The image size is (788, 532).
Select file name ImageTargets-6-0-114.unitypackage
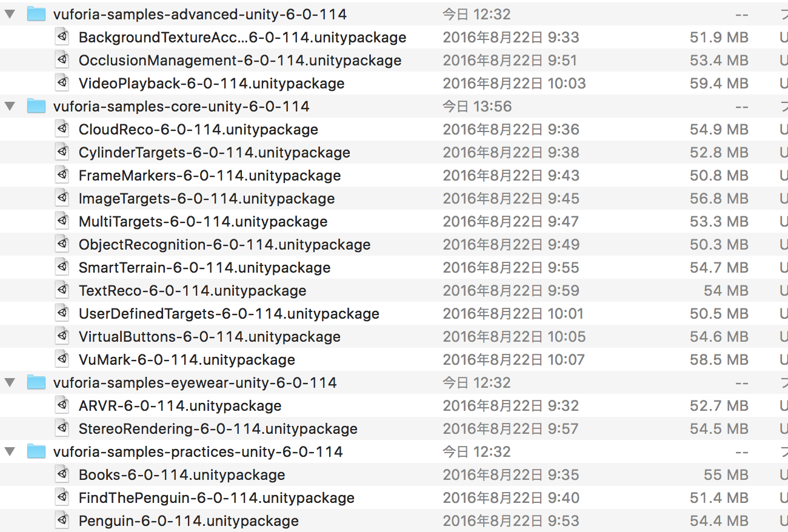pos(207,199)
